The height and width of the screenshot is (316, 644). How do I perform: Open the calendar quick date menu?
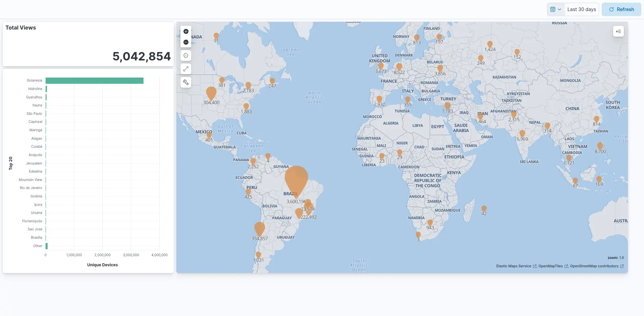click(555, 9)
